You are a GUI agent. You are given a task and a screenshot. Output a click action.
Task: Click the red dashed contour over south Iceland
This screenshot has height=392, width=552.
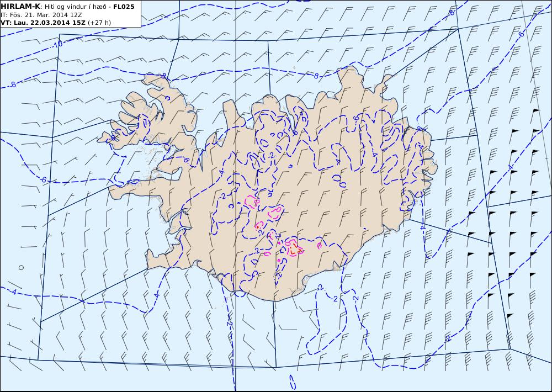coord(296,248)
